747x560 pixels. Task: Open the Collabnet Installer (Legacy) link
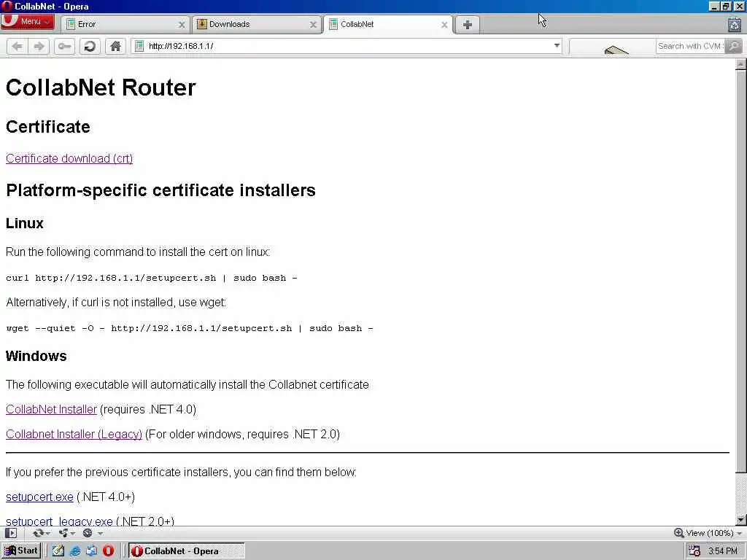point(74,434)
